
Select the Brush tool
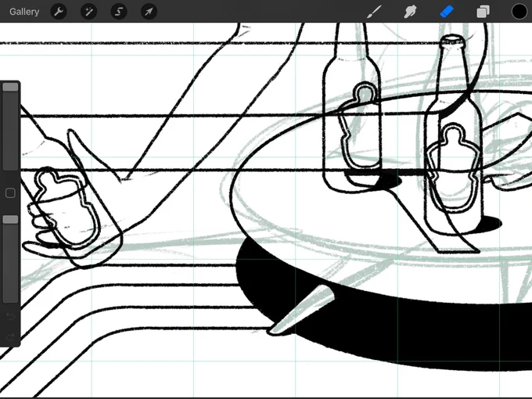pos(374,12)
